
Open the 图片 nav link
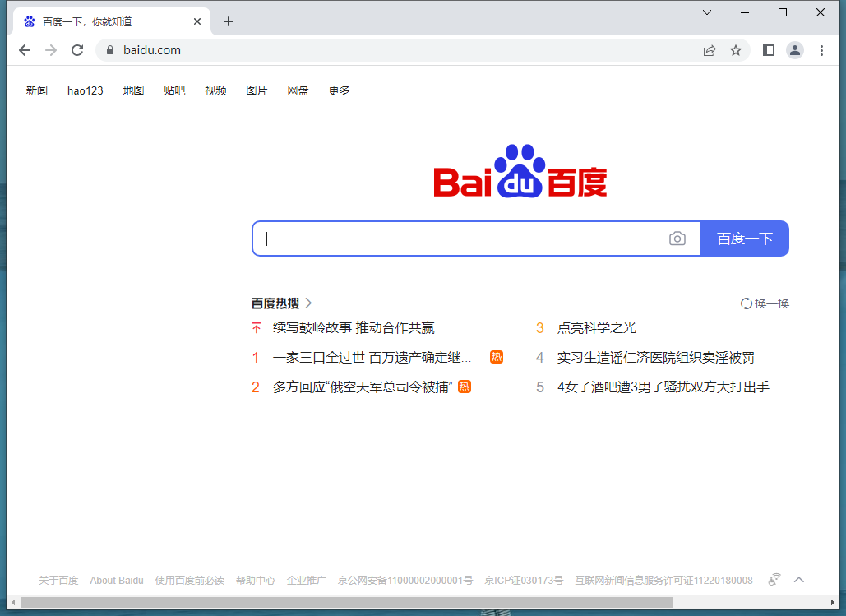point(257,90)
